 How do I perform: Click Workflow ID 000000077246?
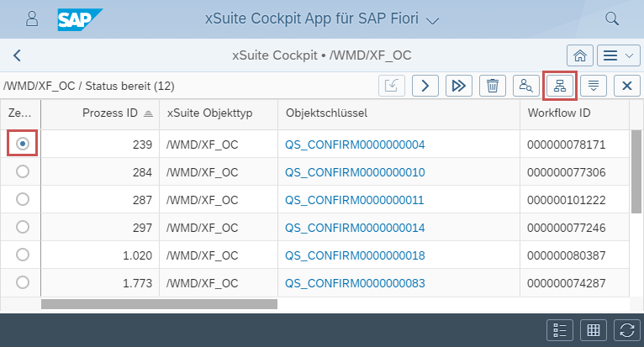[x=567, y=228]
